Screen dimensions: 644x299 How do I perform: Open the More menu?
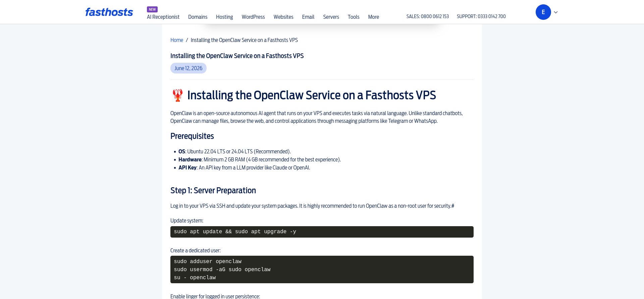[374, 17]
